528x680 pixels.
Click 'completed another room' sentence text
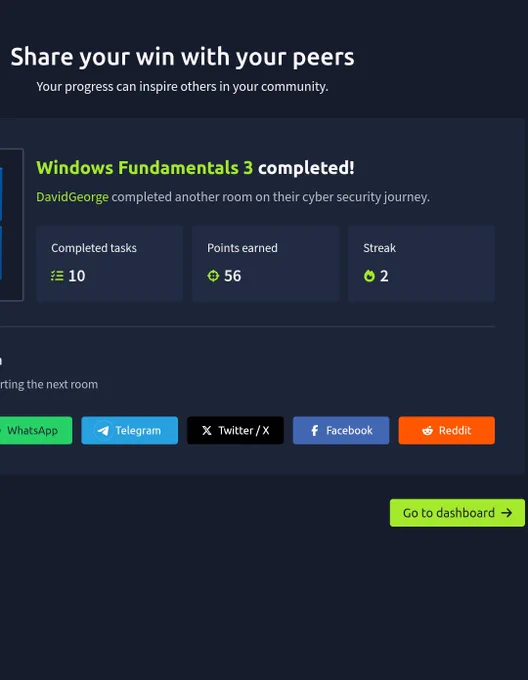pyautogui.click(x=271, y=197)
